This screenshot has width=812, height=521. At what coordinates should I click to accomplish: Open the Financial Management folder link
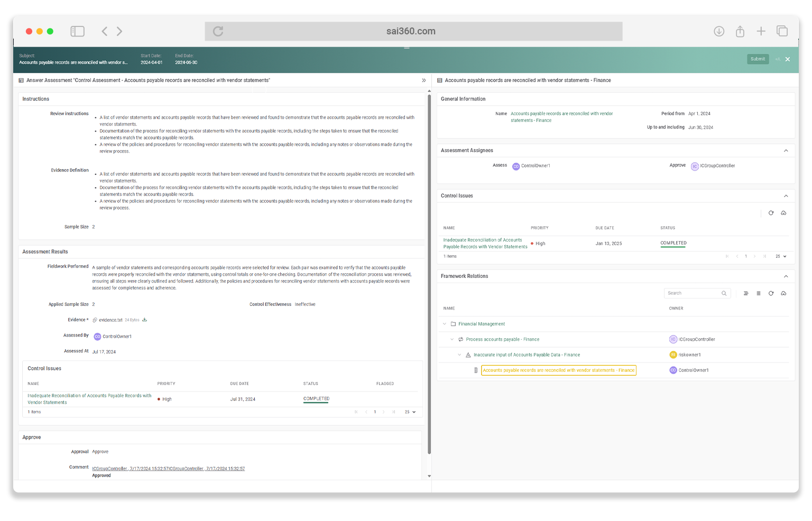pyautogui.click(x=482, y=324)
